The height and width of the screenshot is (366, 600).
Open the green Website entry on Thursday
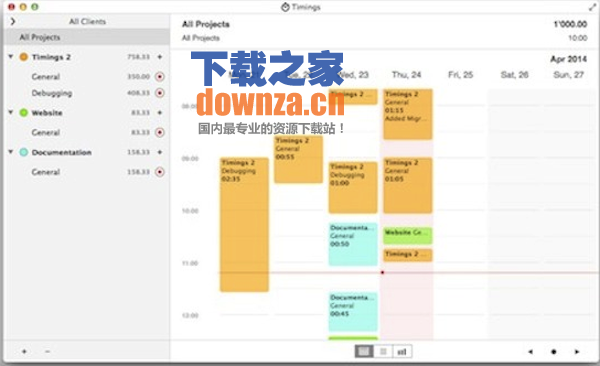coord(408,235)
